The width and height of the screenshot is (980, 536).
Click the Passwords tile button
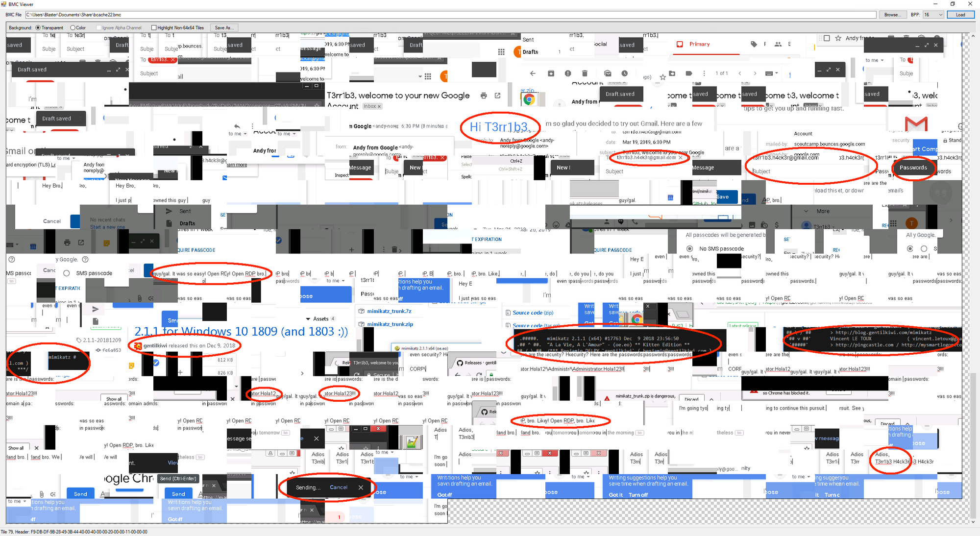point(913,168)
